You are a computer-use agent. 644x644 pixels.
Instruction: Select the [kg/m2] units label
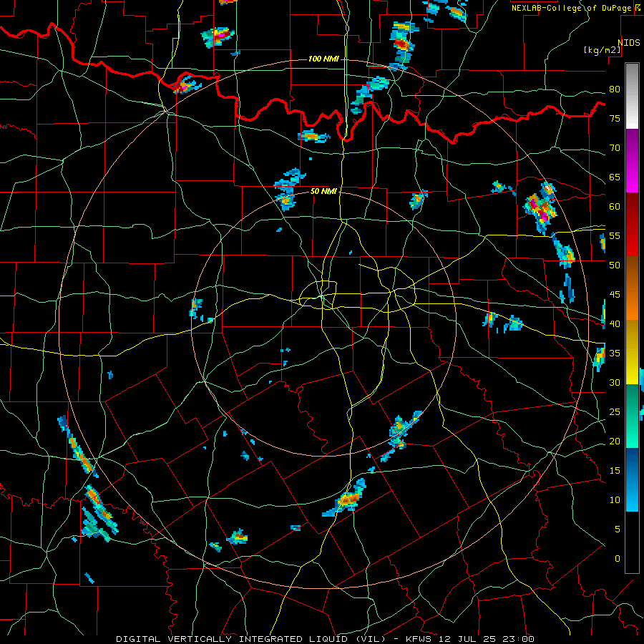602,50
